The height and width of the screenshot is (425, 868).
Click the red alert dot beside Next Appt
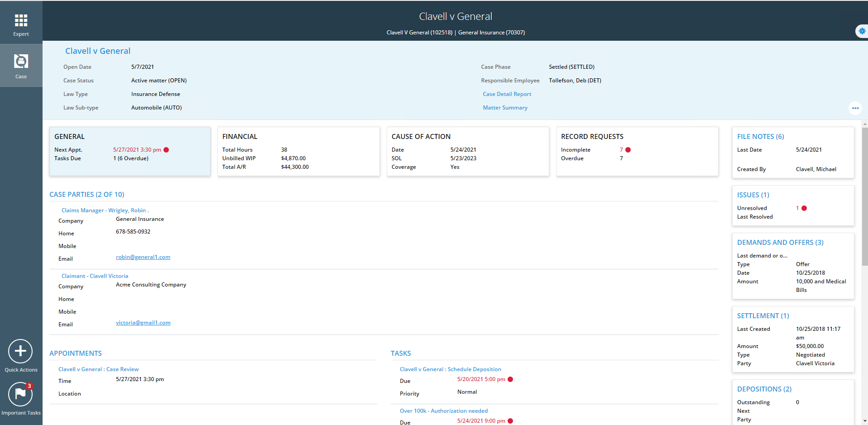pos(166,149)
